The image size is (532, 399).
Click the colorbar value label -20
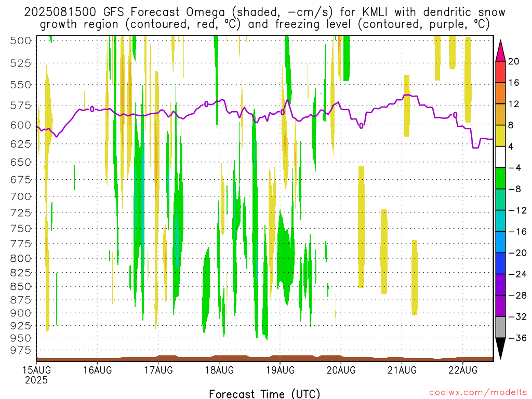[517, 253]
